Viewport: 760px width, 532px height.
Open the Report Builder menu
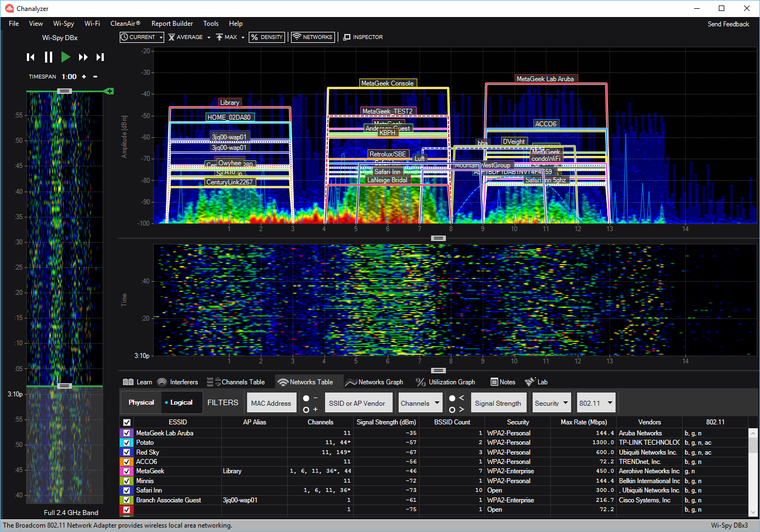pyautogui.click(x=172, y=24)
